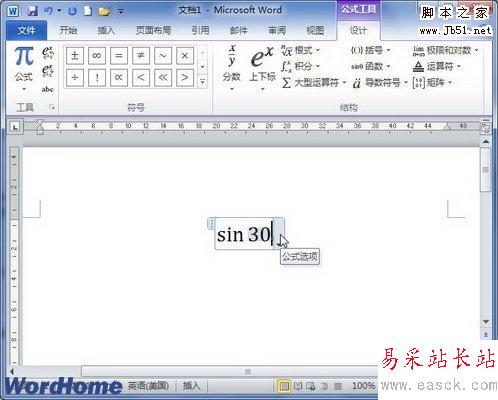Open the 工具 group dialog launcher
This screenshot has width=498, height=400.
(52, 107)
